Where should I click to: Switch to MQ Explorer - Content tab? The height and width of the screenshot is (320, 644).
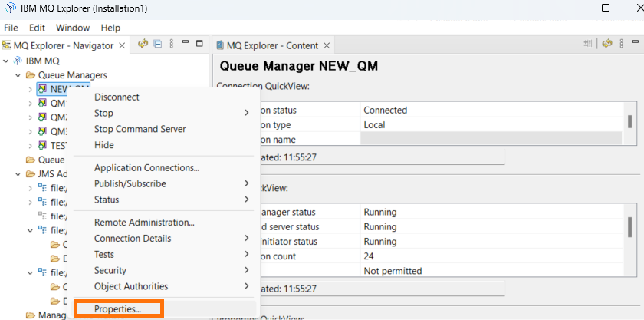pos(273,45)
